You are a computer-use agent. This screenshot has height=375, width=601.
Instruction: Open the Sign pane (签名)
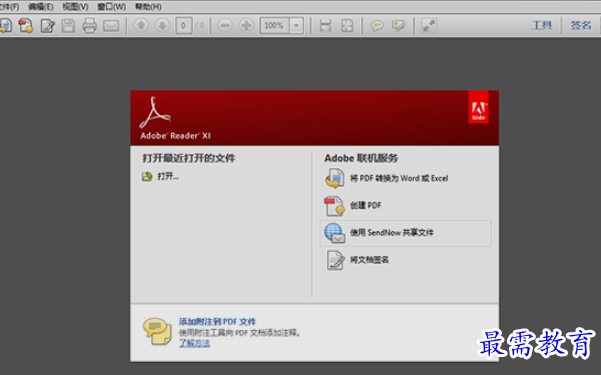coord(581,25)
